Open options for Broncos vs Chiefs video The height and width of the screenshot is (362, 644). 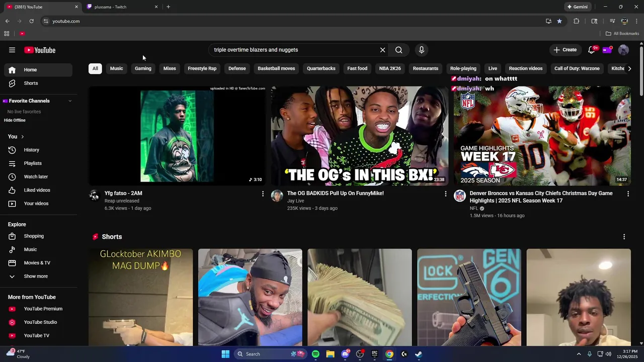click(x=628, y=194)
